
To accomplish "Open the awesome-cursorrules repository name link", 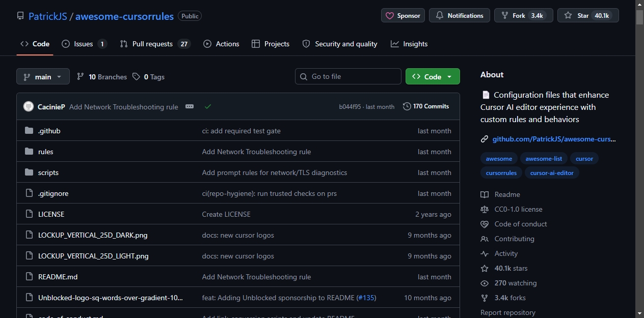I will pos(124,16).
